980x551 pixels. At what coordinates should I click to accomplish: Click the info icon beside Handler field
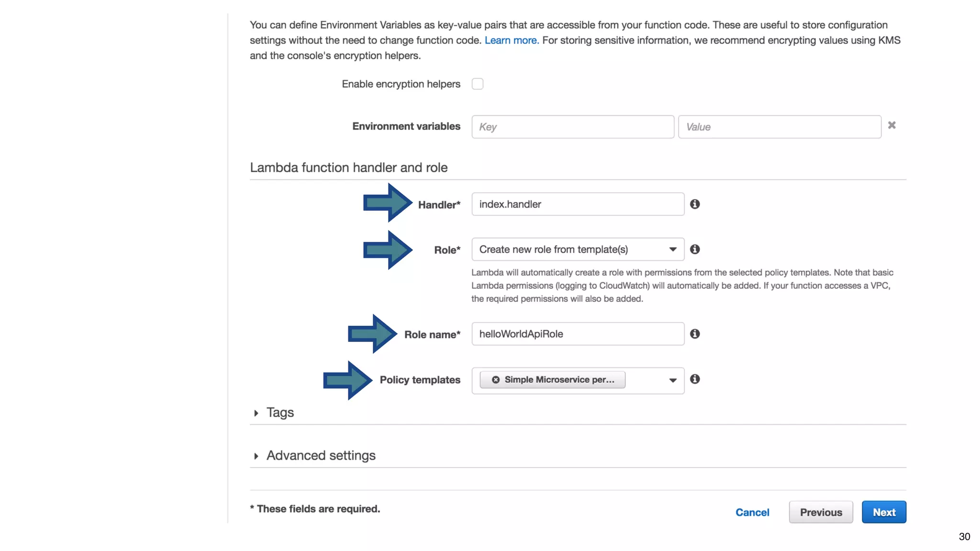click(695, 204)
